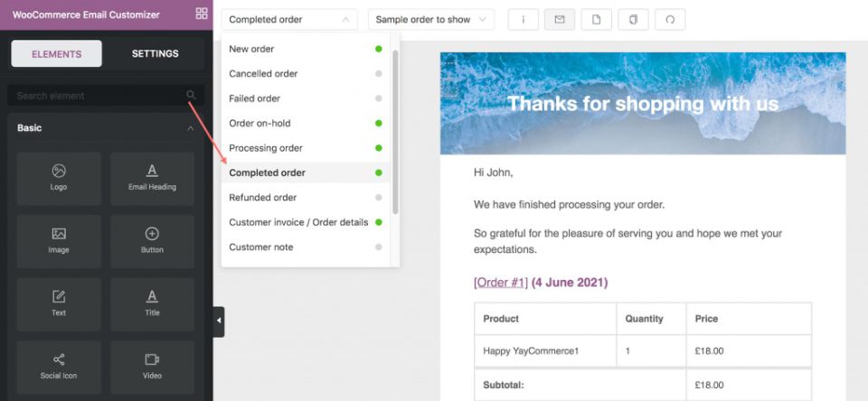868x401 pixels.
Task: Click the reset circular arrow icon
Action: click(670, 19)
